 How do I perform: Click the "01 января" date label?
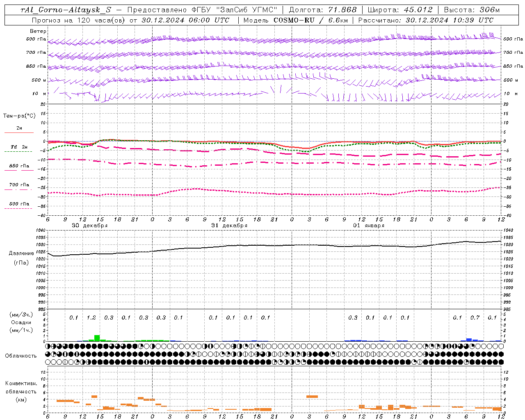pos(369,226)
